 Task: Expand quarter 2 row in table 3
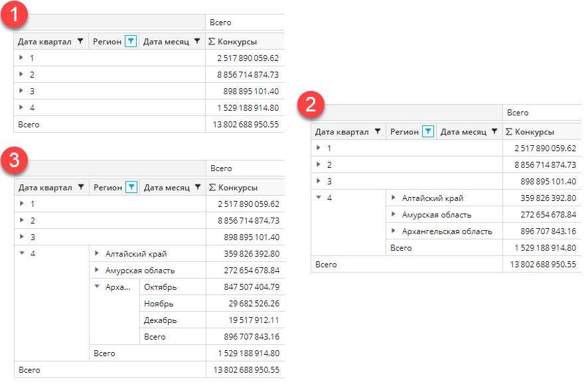point(22,220)
